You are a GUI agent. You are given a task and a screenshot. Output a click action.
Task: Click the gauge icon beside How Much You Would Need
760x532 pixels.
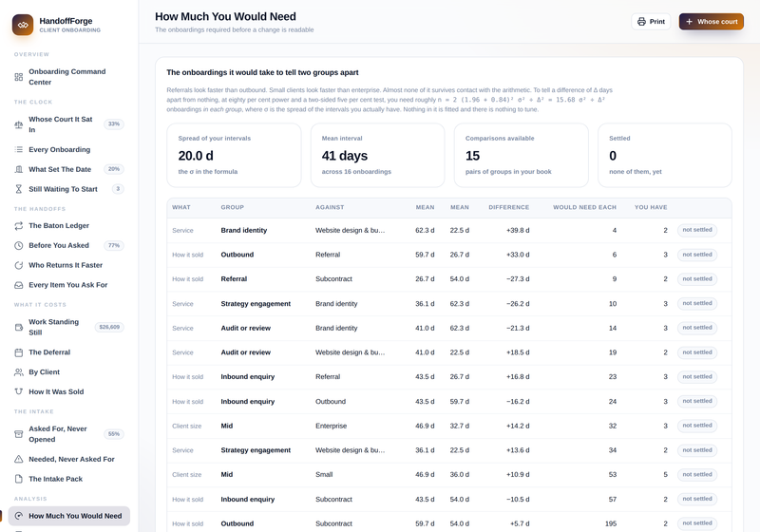click(x=18, y=516)
